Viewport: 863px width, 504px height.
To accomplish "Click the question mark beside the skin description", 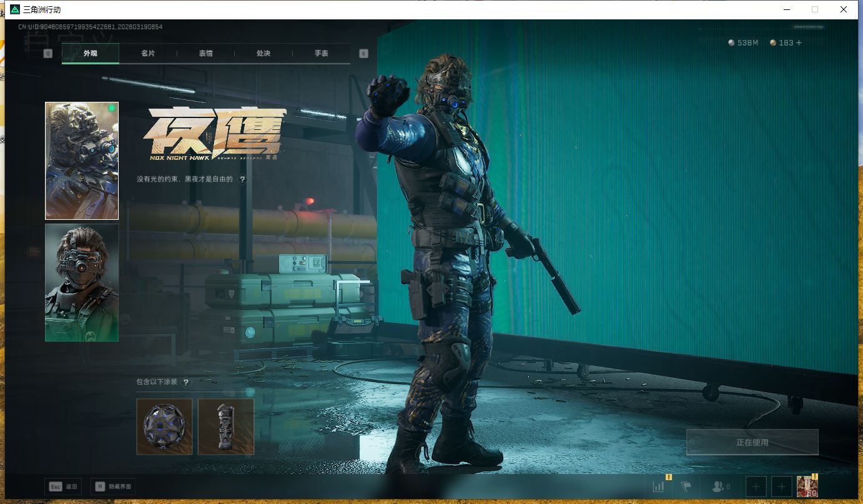I will 242,179.
